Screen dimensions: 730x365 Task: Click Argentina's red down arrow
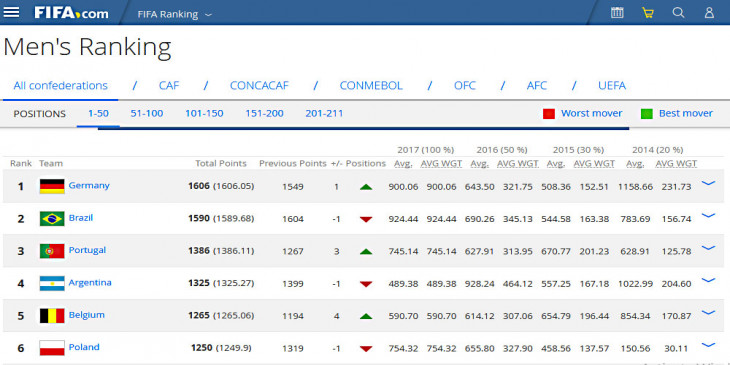click(366, 284)
